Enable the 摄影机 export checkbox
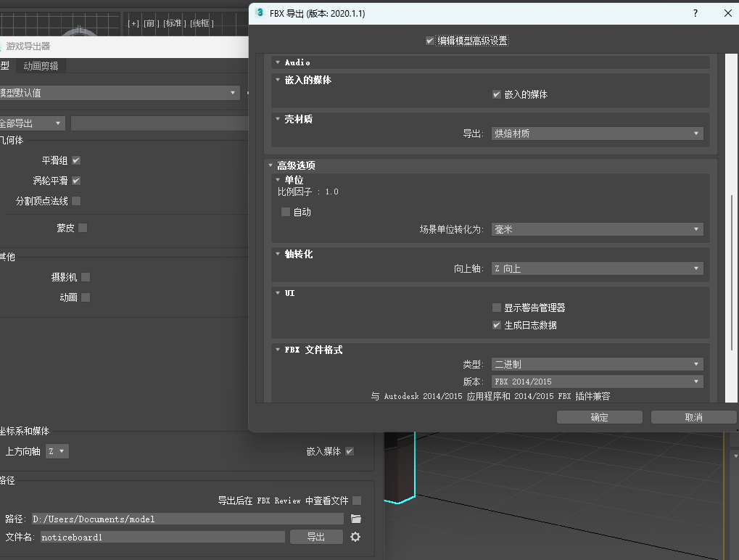The width and height of the screenshot is (739, 560). point(85,277)
